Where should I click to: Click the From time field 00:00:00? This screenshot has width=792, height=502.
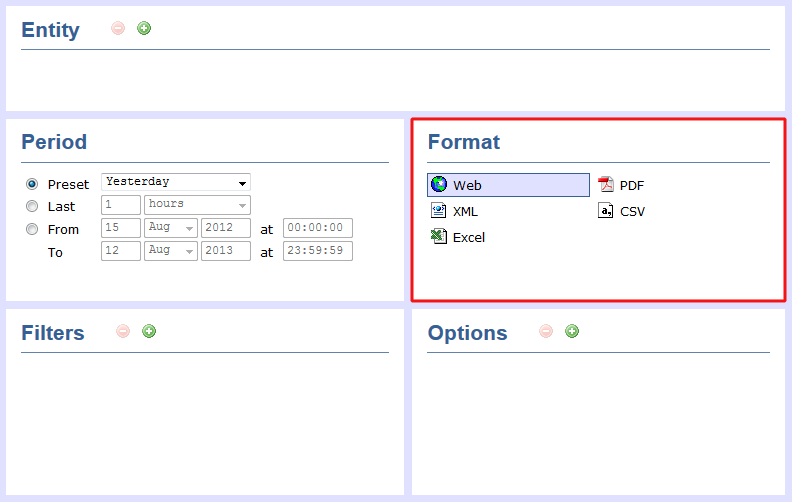point(317,228)
